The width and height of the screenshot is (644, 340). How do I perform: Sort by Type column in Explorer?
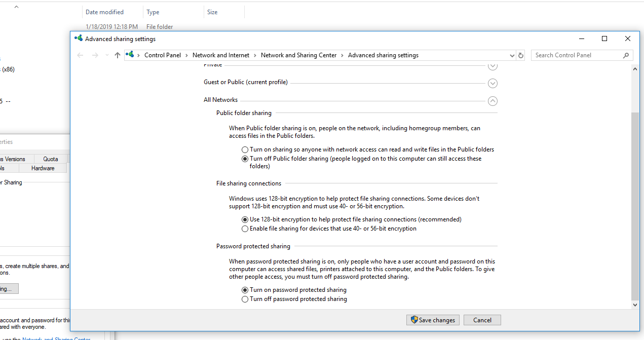[173, 12]
